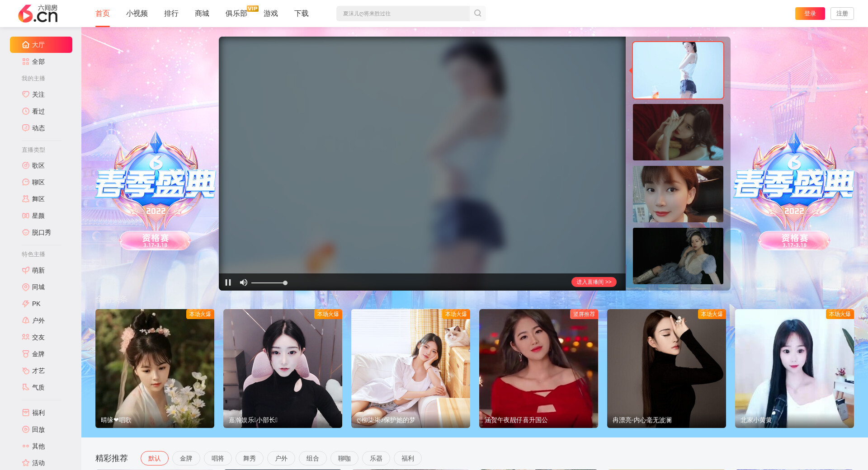Image resolution: width=868 pixels, height=470 pixels.
Task: Select the PK category in sidebar
Action: [36, 304]
